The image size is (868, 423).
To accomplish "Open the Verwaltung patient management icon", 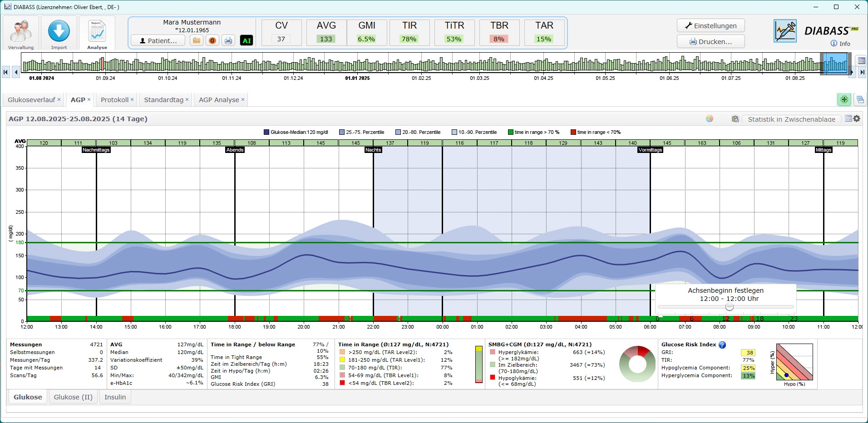I will [x=21, y=33].
